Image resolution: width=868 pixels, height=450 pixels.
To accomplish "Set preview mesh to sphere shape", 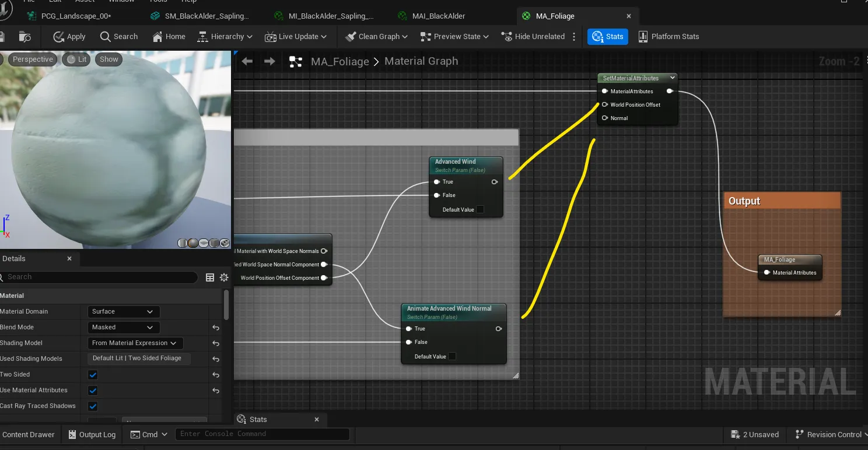I will coord(193,243).
